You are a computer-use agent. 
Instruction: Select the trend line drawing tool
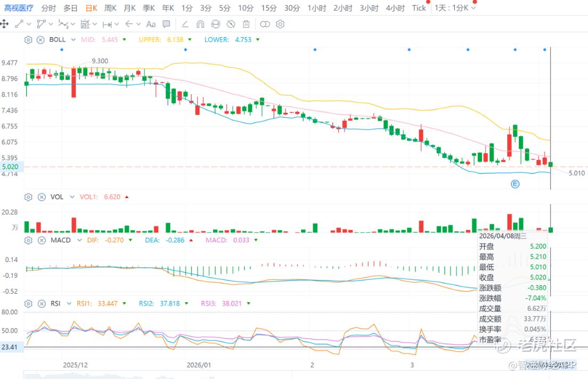tap(19, 24)
